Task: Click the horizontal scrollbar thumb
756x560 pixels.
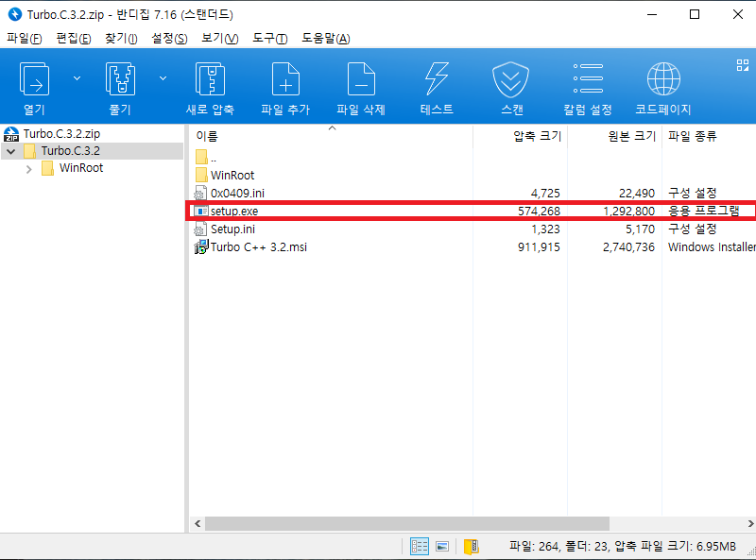Action: point(407,523)
